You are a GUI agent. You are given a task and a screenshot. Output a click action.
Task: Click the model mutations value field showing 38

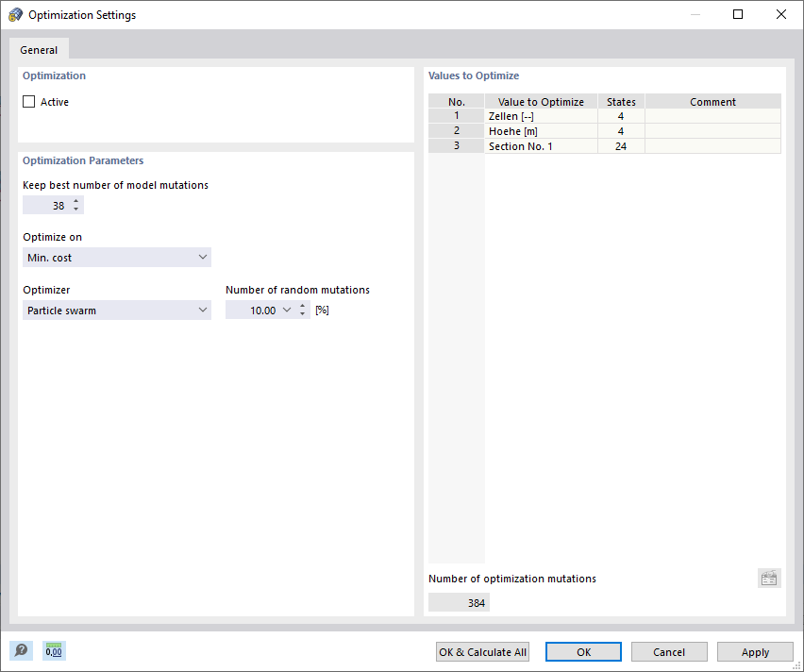tap(52, 205)
